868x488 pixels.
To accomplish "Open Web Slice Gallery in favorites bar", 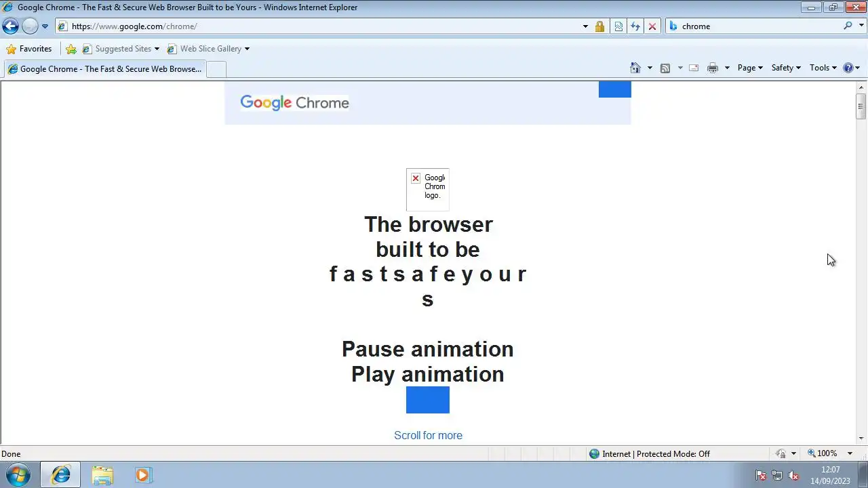I will tap(208, 49).
